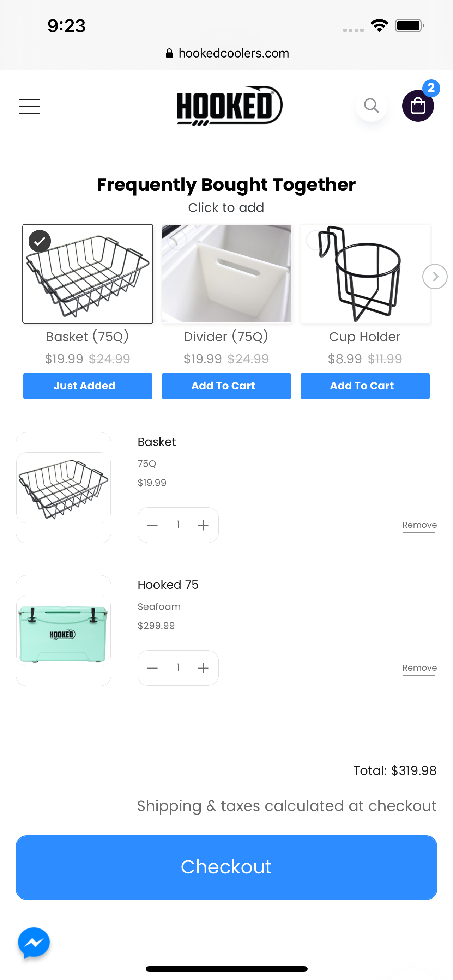Screen dimensions: 453x980
Task: Open the shopping bag cart icon
Action: point(418,106)
